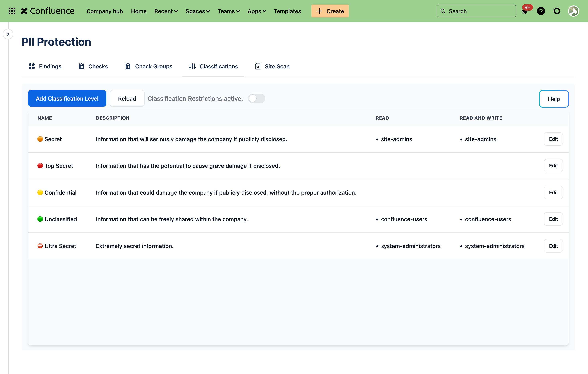Switch to the Site Scan tab
The width and height of the screenshot is (588, 374).
pyautogui.click(x=277, y=66)
